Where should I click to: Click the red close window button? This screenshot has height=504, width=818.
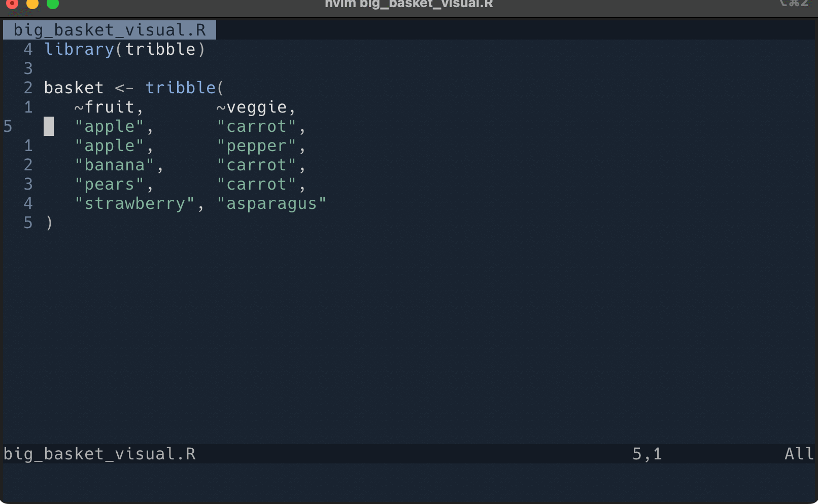pyautogui.click(x=12, y=4)
